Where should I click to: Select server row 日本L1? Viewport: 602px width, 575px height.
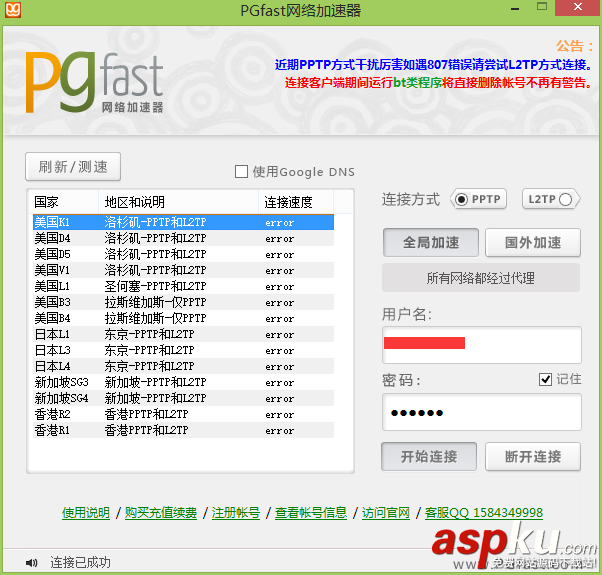point(183,334)
